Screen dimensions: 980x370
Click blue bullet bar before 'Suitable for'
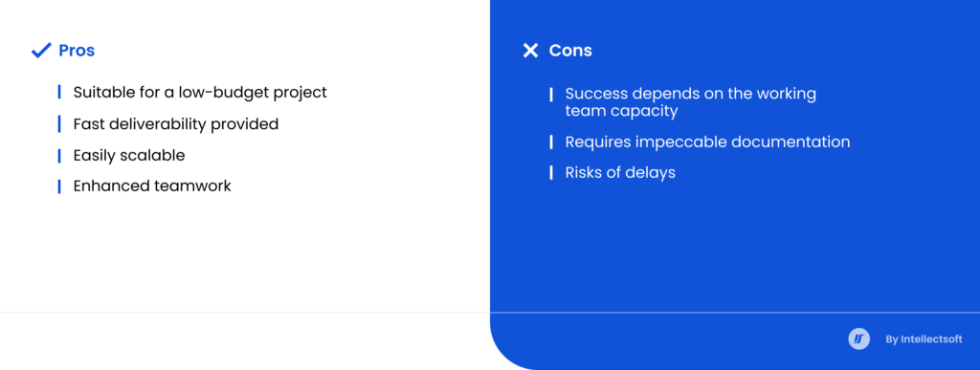(59, 93)
